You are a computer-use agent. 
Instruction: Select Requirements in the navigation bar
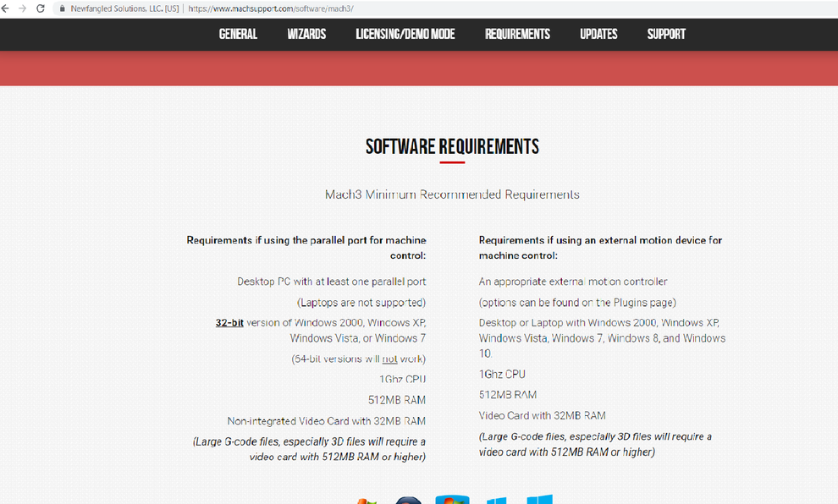click(x=517, y=35)
